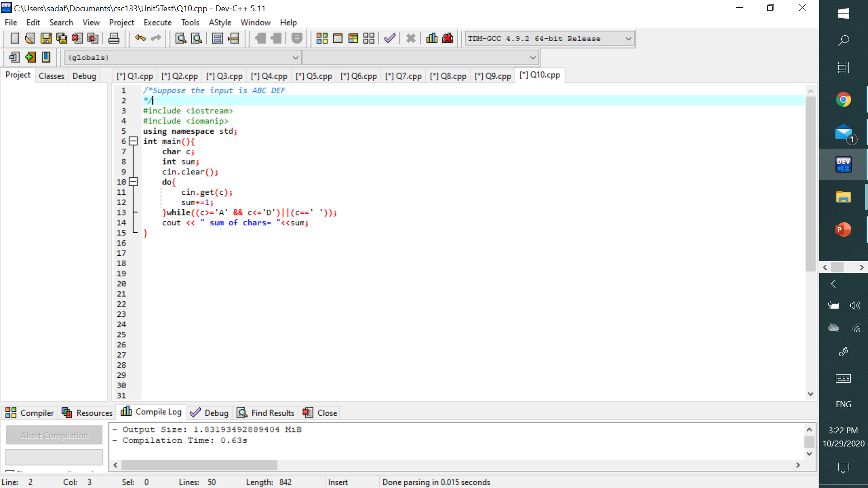The width and height of the screenshot is (868, 488).
Task: Collapse the do-while fold on line 10
Action: click(x=133, y=182)
